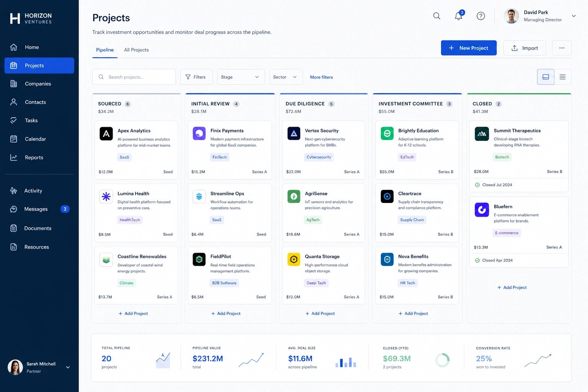Screen dimensions: 588x392
Task: Click the search magnifier icon in header
Action: point(436,16)
